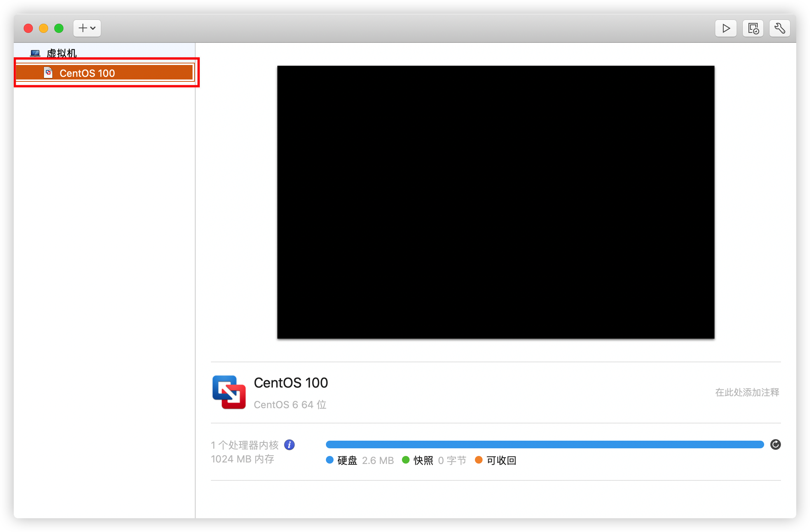Click the 硬盘 blue legend dot
This screenshot has height=532, width=810.
330,460
